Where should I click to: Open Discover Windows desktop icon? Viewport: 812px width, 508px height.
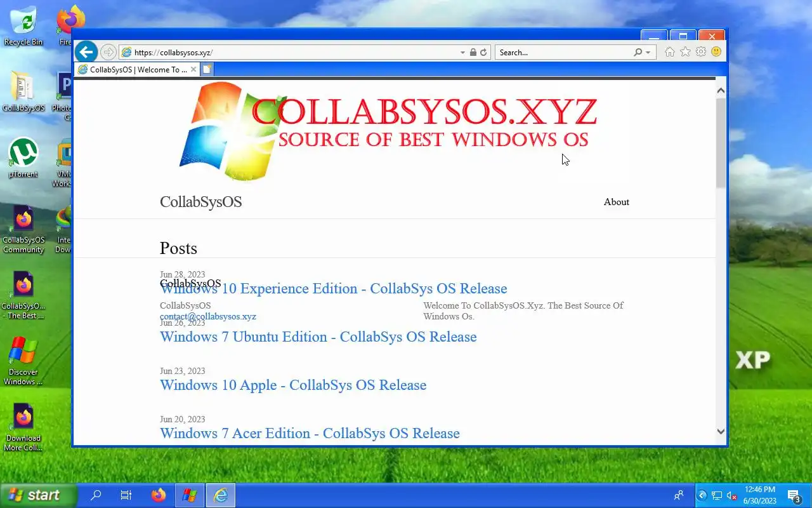(x=23, y=361)
